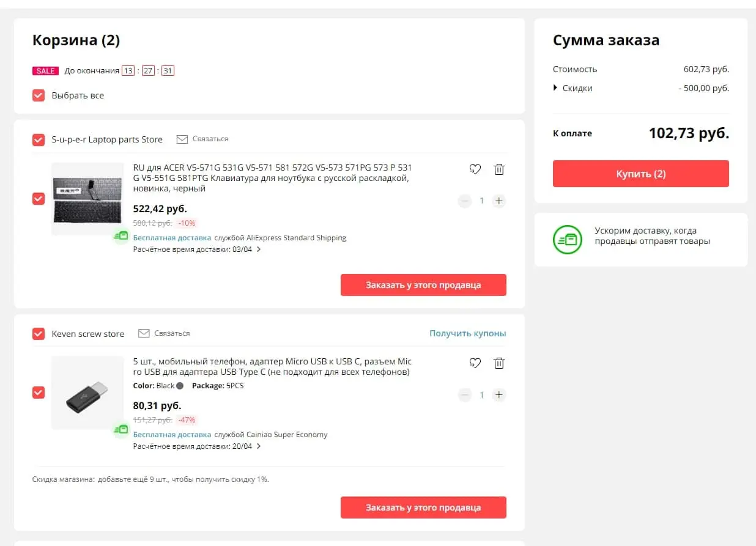Delete the ACER keyboard item with trash icon
Image resolution: width=756 pixels, height=546 pixels.
(x=499, y=169)
